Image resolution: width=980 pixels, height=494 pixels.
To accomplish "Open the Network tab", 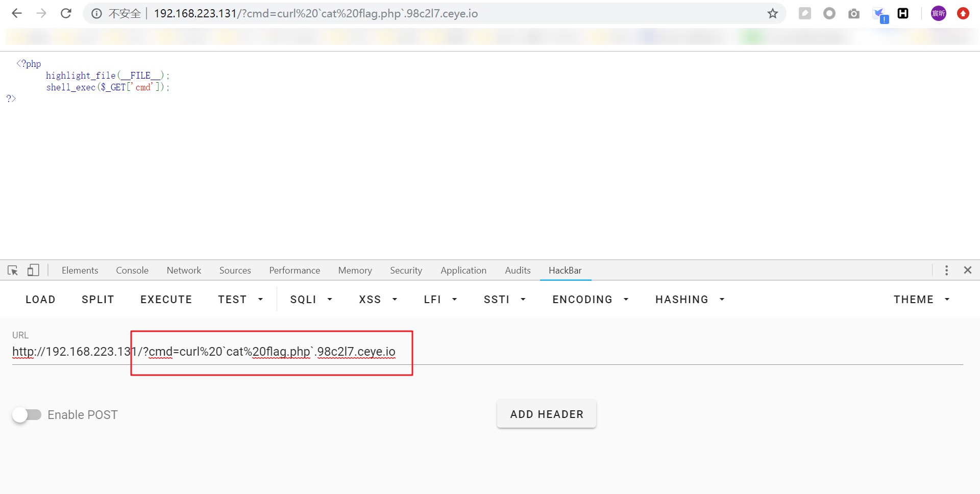I will coord(184,270).
